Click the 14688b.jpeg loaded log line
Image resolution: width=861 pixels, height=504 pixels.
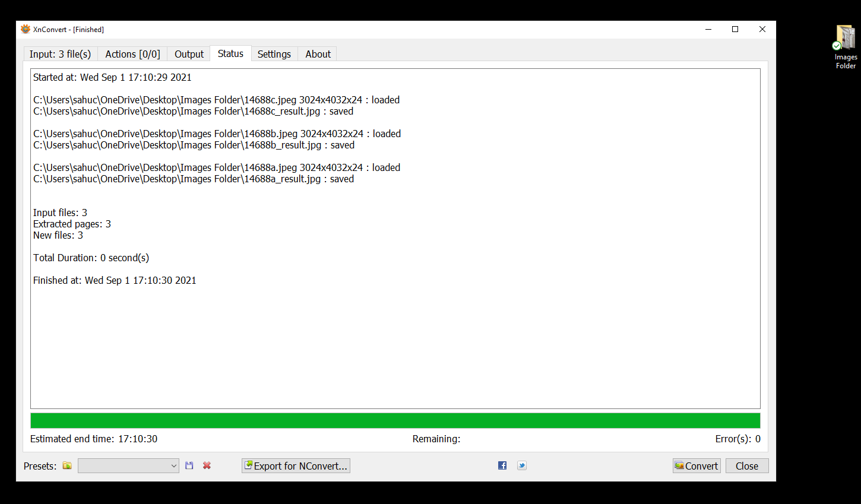click(217, 134)
